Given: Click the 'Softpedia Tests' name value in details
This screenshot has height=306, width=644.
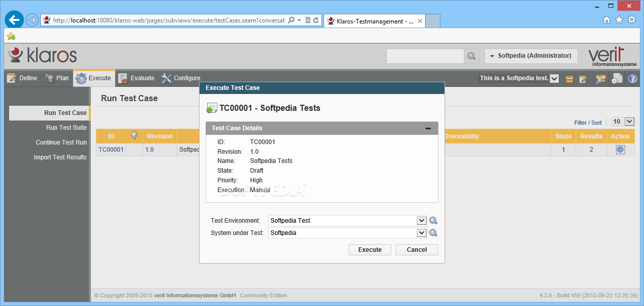Looking at the screenshot, I should pyautogui.click(x=271, y=161).
